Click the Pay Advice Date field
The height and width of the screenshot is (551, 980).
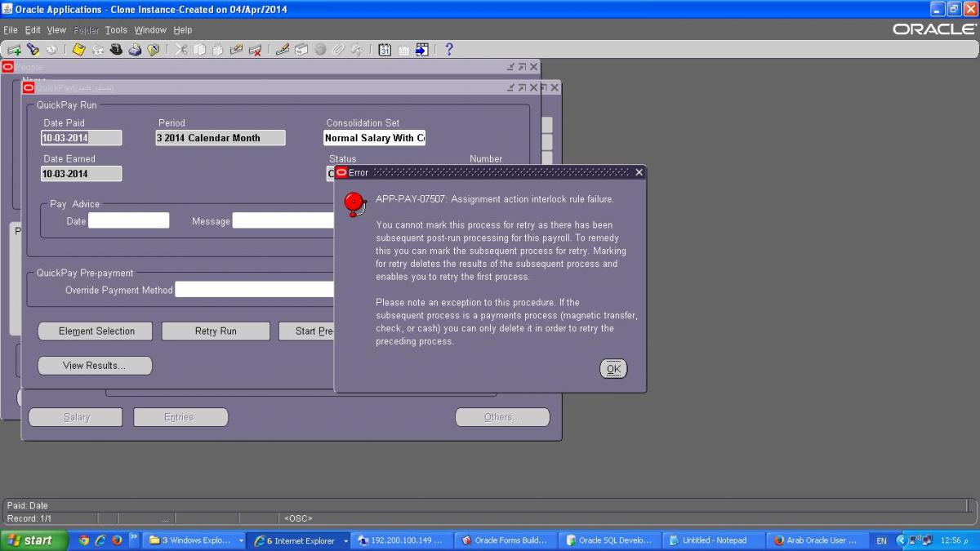pyautogui.click(x=128, y=220)
